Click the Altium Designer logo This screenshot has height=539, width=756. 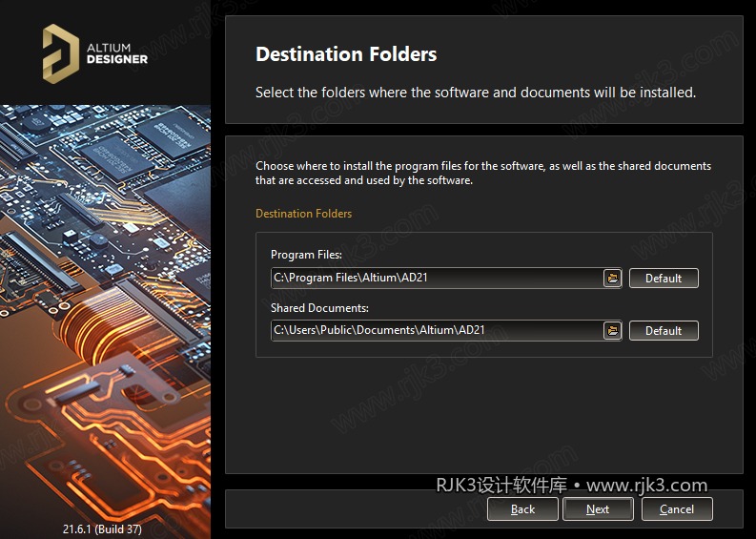coord(95,53)
